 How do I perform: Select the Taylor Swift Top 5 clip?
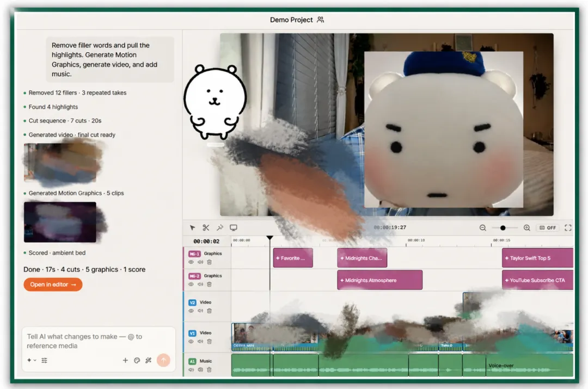click(x=537, y=258)
